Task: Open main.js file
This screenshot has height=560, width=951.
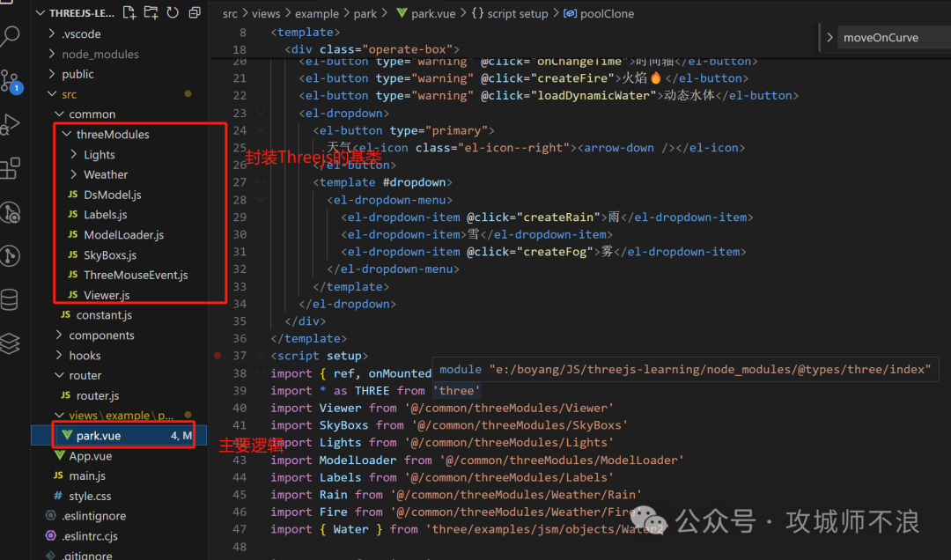Action: point(87,476)
